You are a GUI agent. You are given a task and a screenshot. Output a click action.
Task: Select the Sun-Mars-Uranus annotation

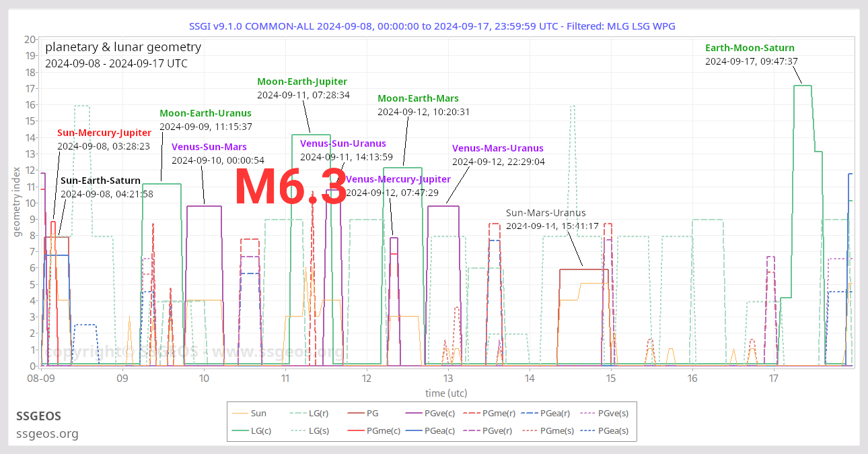pyautogui.click(x=545, y=212)
